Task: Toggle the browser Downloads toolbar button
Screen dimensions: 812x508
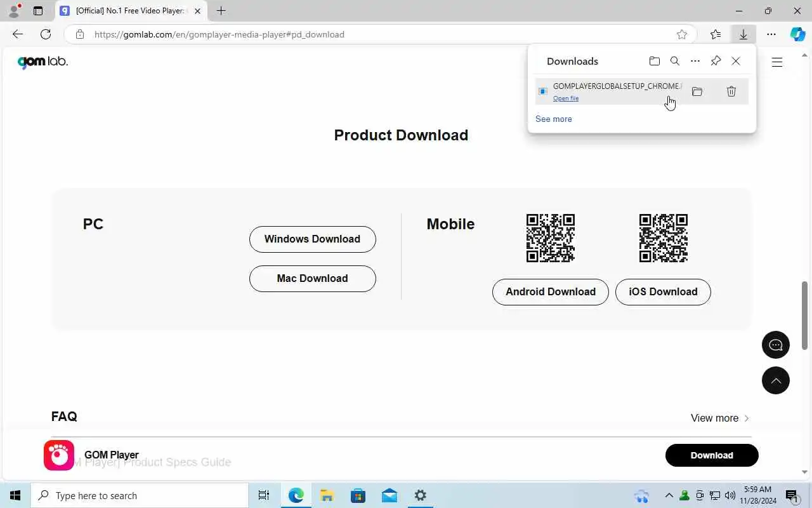Action: [743, 34]
